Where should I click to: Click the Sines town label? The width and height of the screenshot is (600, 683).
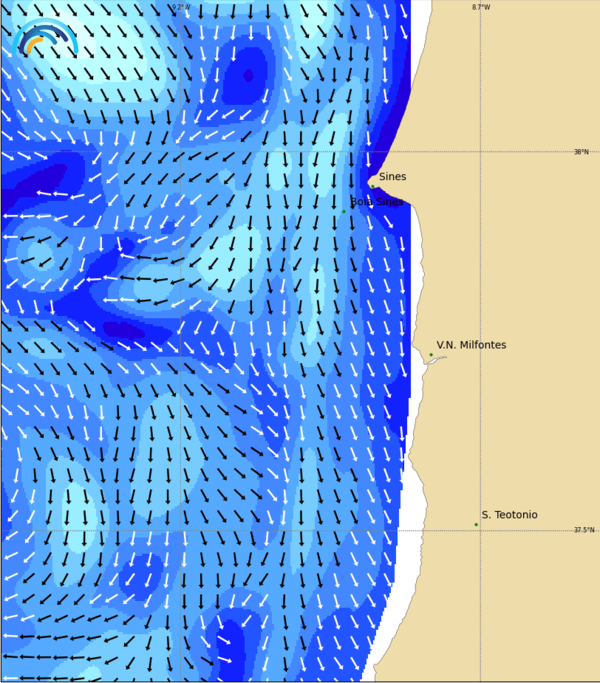pyautogui.click(x=392, y=177)
